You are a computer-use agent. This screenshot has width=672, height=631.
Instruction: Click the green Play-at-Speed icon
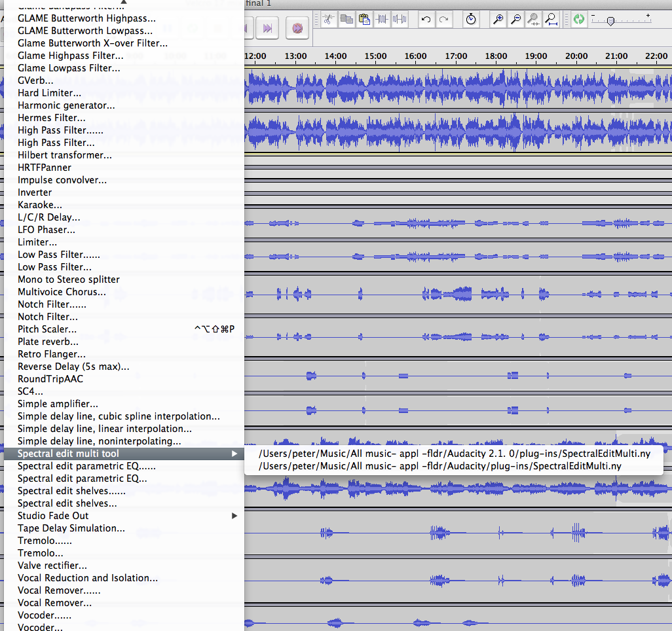click(578, 19)
